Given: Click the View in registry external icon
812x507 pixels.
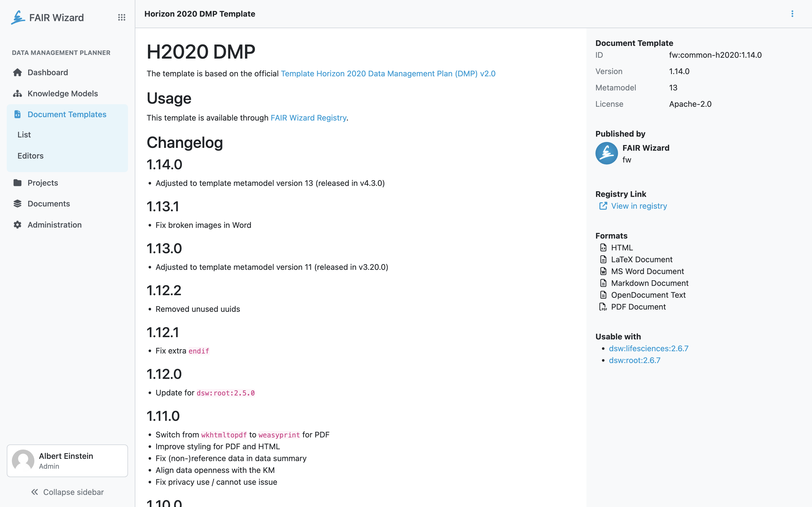Looking at the screenshot, I should (603, 206).
